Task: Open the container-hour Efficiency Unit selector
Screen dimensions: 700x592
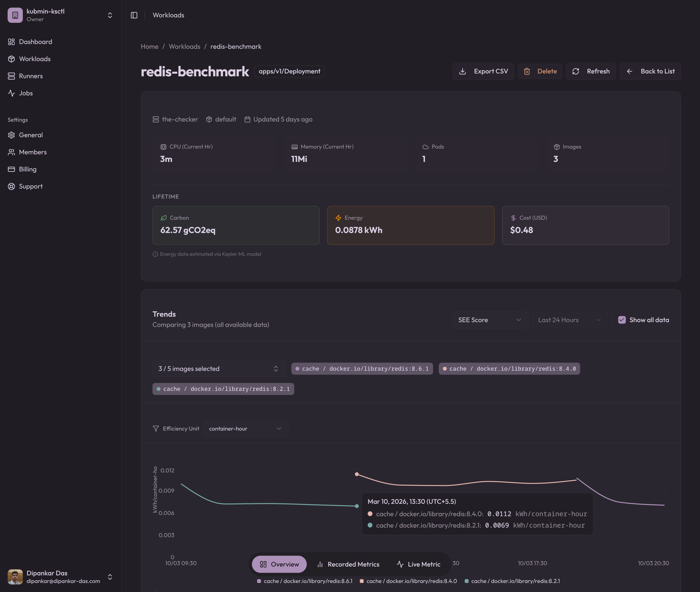Action: click(x=246, y=429)
